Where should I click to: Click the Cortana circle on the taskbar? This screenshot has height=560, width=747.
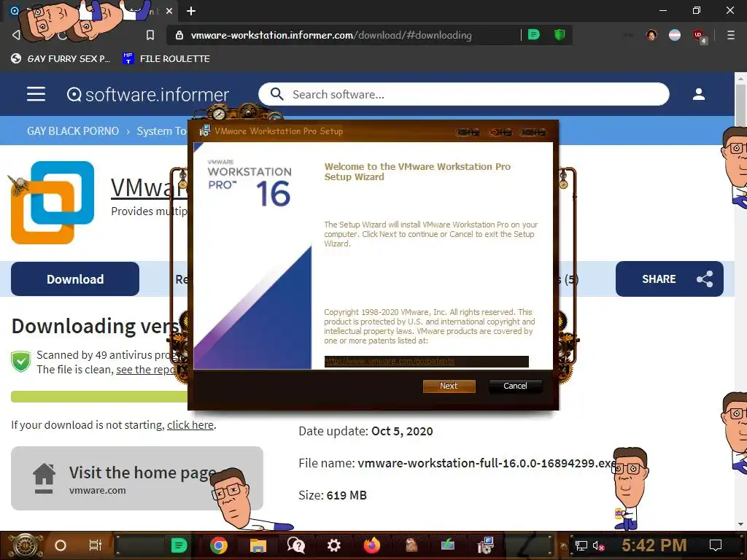(x=60, y=545)
